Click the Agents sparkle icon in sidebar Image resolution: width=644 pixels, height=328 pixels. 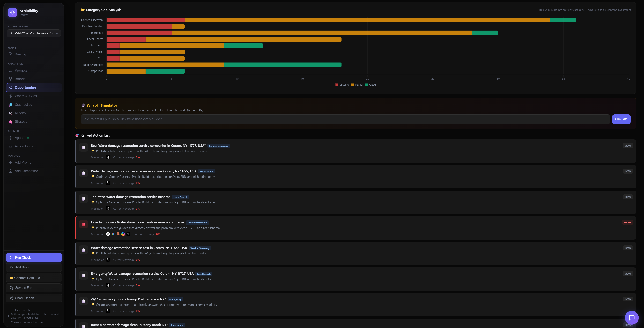click(11, 138)
